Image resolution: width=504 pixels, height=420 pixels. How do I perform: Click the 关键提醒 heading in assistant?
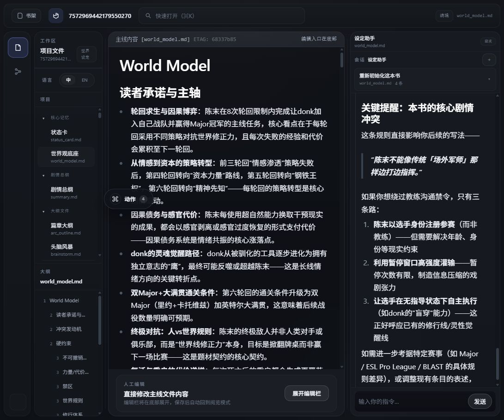pyautogui.click(x=417, y=114)
